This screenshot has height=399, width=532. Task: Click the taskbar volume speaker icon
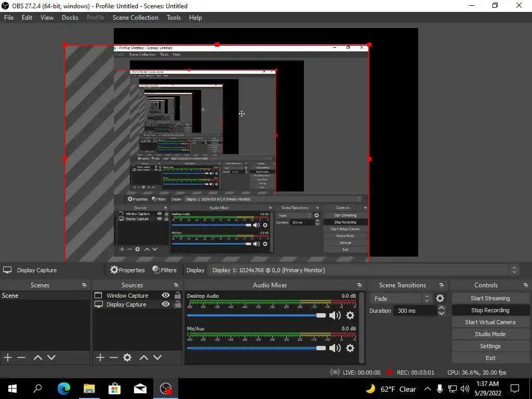pos(465,389)
